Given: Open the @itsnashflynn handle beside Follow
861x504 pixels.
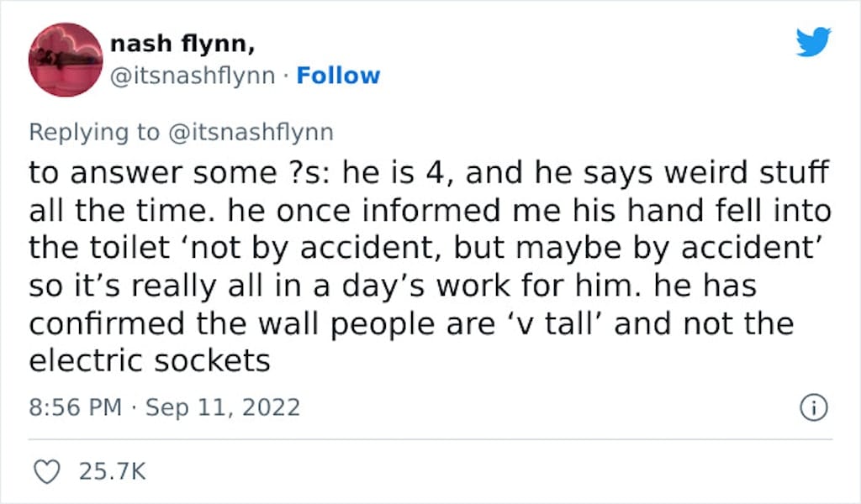Looking at the screenshot, I should click(x=193, y=76).
